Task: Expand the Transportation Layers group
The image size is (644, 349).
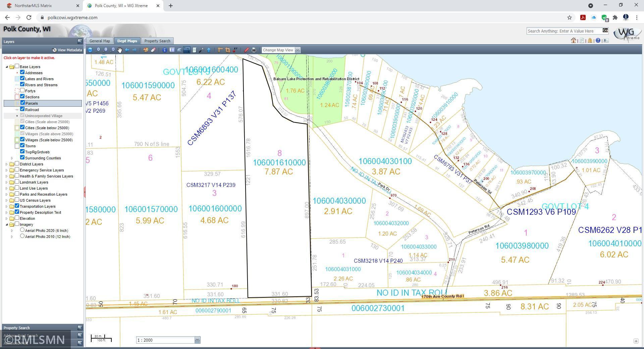Action: coord(7,206)
